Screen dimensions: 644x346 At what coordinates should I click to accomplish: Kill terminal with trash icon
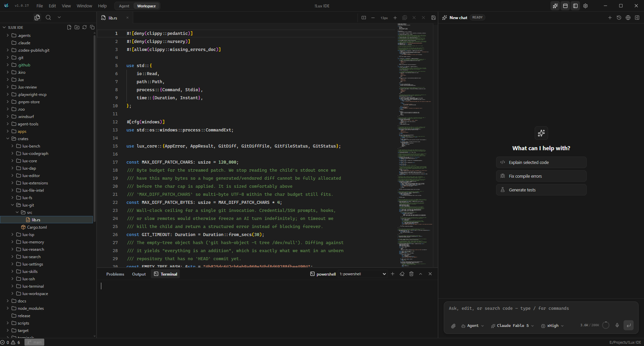[411, 274]
